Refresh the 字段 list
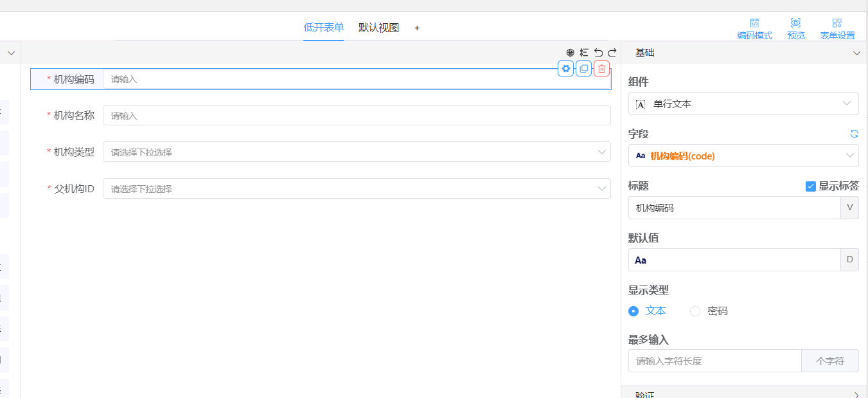The height and width of the screenshot is (398, 868). [854, 134]
